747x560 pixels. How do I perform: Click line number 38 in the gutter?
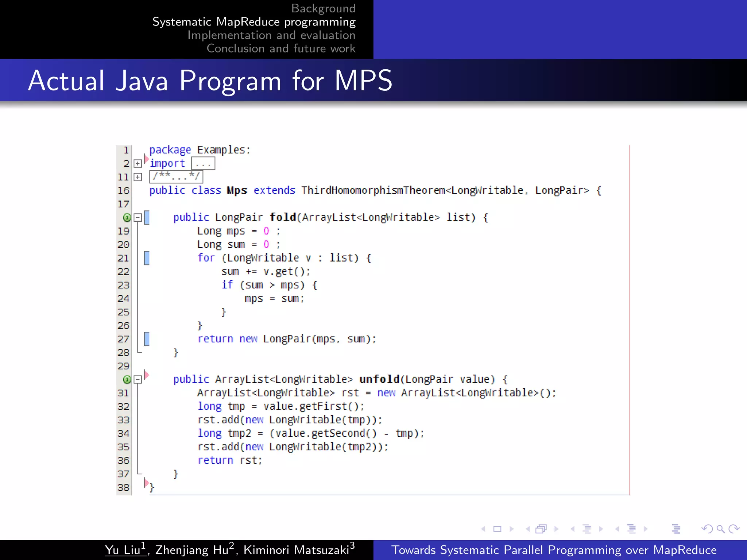pyautogui.click(x=124, y=487)
